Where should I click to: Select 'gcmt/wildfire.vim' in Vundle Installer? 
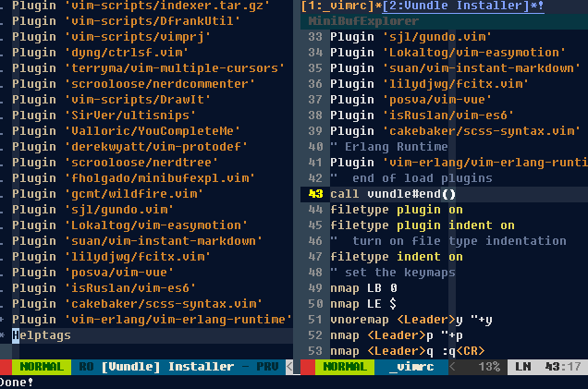134,194
